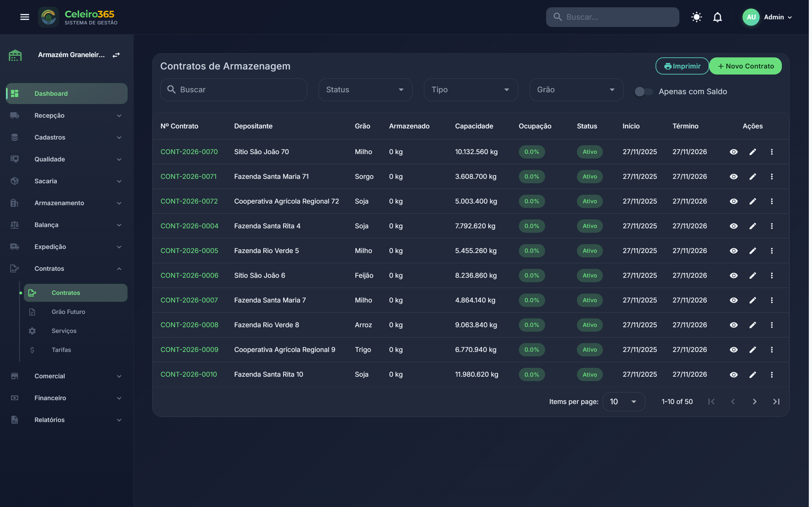812x507 pixels.
Task: Open the Grão filter dropdown
Action: (x=576, y=90)
